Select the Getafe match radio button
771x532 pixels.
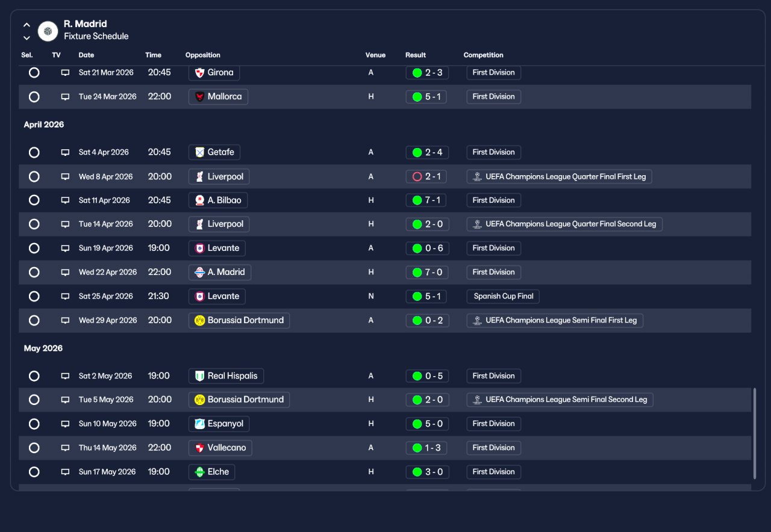pos(34,153)
